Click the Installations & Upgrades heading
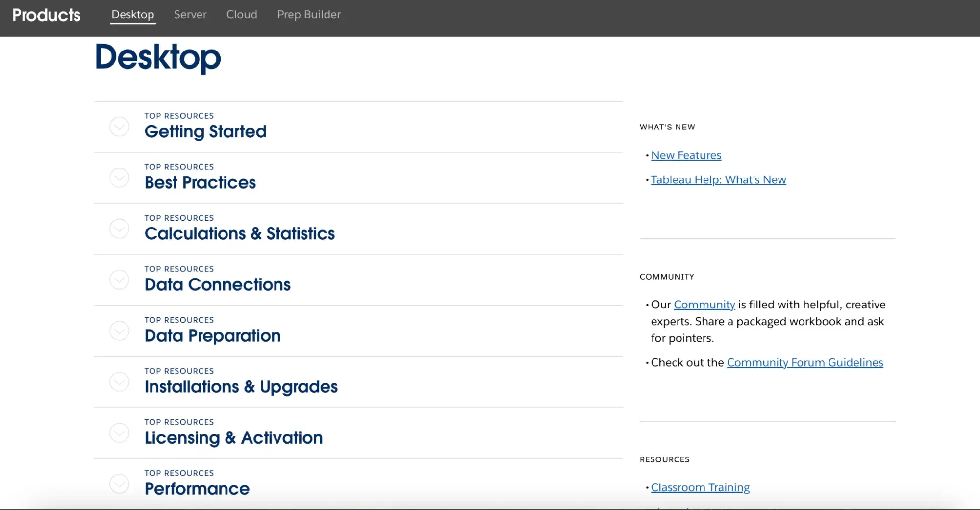This screenshot has width=980, height=510. click(241, 387)
